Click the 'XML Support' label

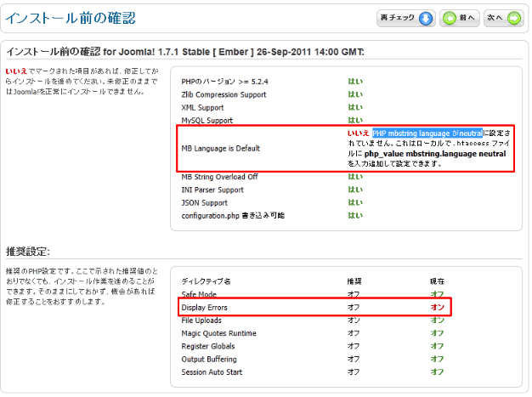pos(202,108)
